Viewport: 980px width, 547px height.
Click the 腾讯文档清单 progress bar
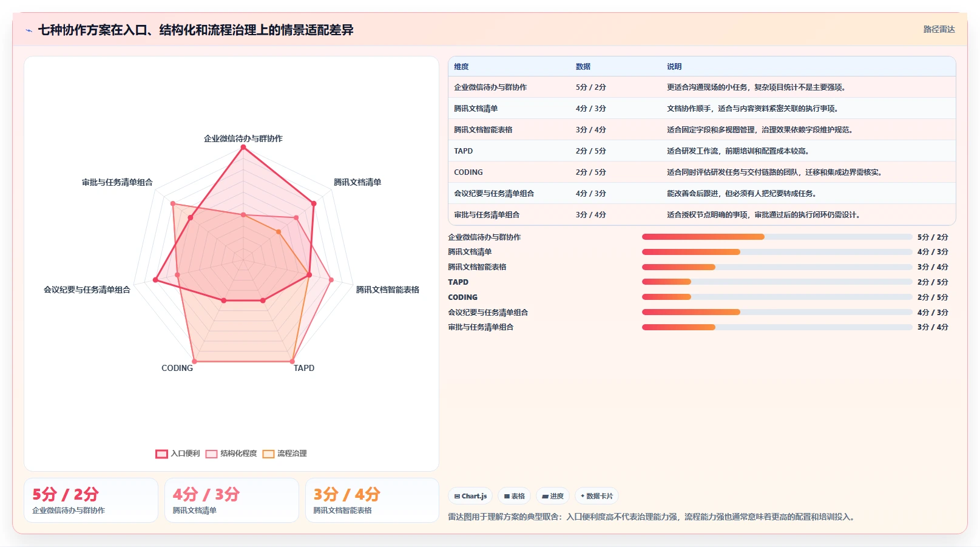777,252
